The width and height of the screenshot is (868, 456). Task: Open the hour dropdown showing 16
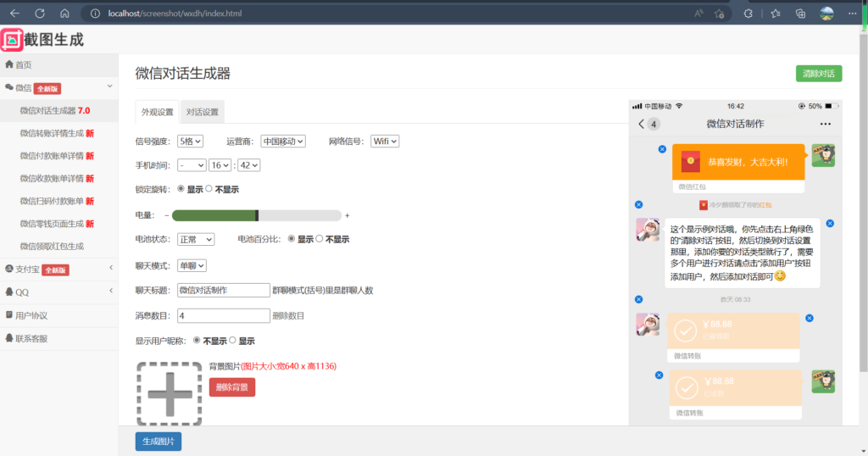coord(220,165)
